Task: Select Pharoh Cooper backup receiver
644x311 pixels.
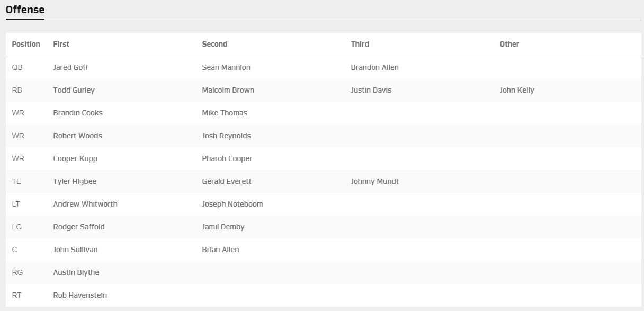Action: 227,158
